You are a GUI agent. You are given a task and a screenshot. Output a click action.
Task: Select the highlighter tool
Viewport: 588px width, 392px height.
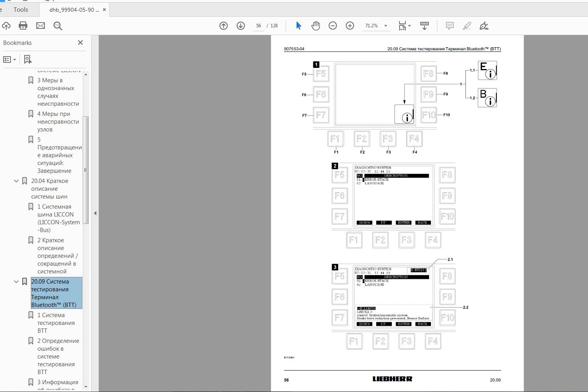(467, 26)
